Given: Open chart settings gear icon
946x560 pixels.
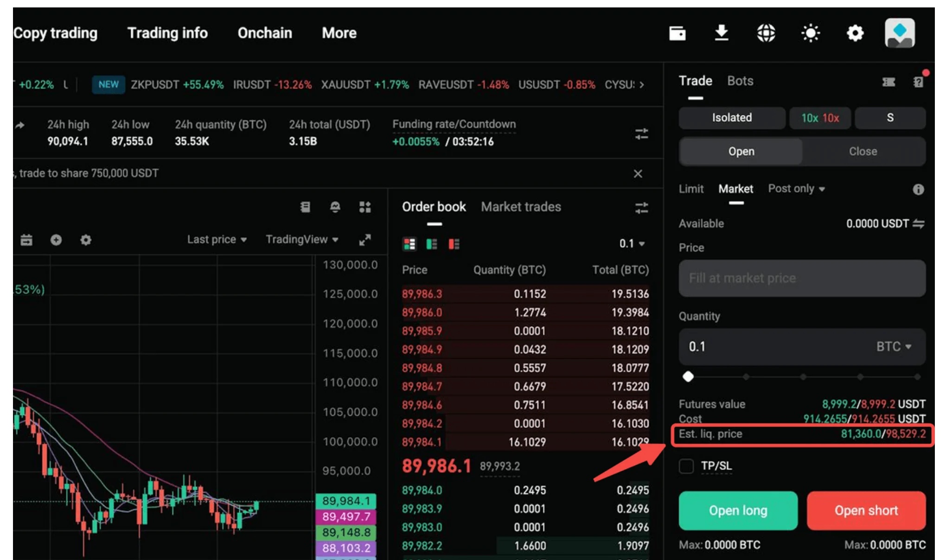Looking at the screenshot, I should [85, 240].
